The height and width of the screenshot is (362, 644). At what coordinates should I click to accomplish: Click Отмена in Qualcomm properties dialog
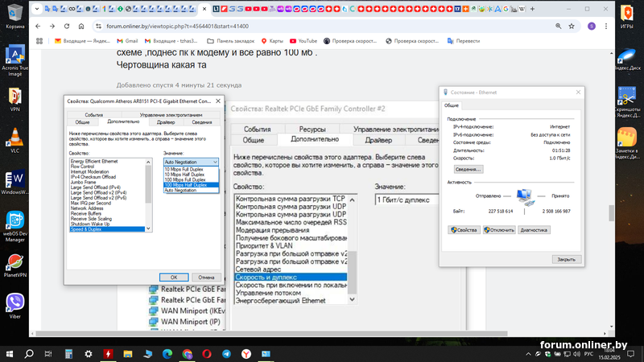coord(206,278)
